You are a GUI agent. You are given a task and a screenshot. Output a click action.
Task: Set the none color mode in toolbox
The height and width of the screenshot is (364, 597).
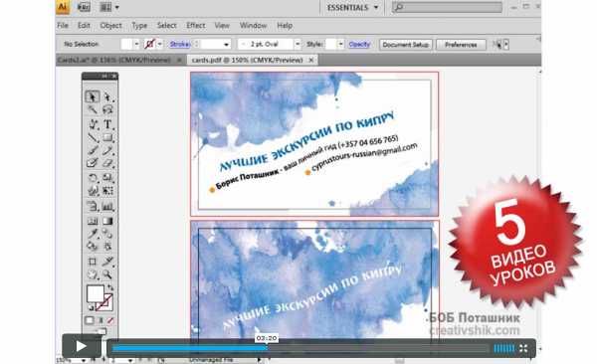(110, 320)
